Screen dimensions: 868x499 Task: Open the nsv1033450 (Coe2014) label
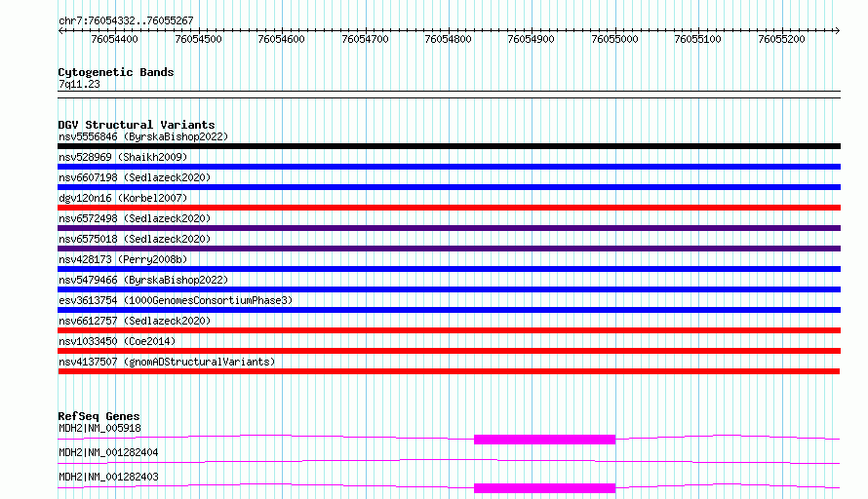pos(117,341)
